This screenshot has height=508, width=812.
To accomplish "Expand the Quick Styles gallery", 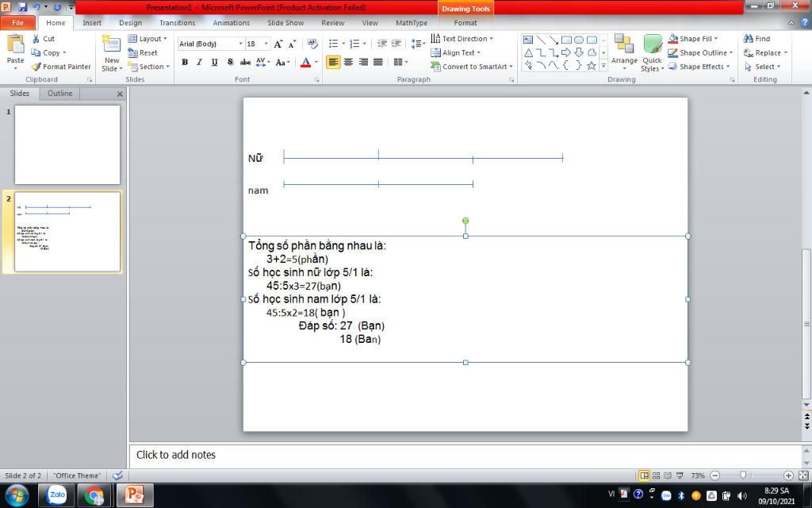I will pyautogui.click(x=652, y=52).
